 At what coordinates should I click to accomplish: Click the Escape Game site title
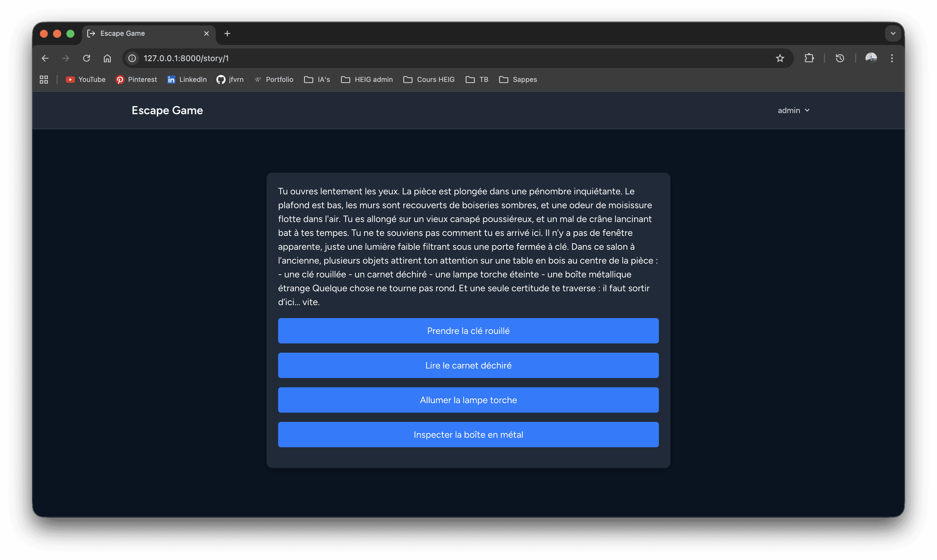[x=167, y=110]
